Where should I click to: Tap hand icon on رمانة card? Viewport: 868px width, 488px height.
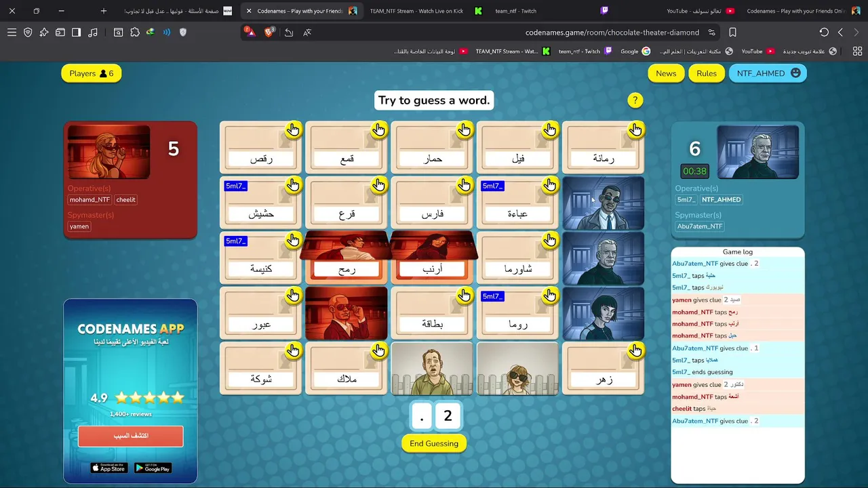(635, 129)
